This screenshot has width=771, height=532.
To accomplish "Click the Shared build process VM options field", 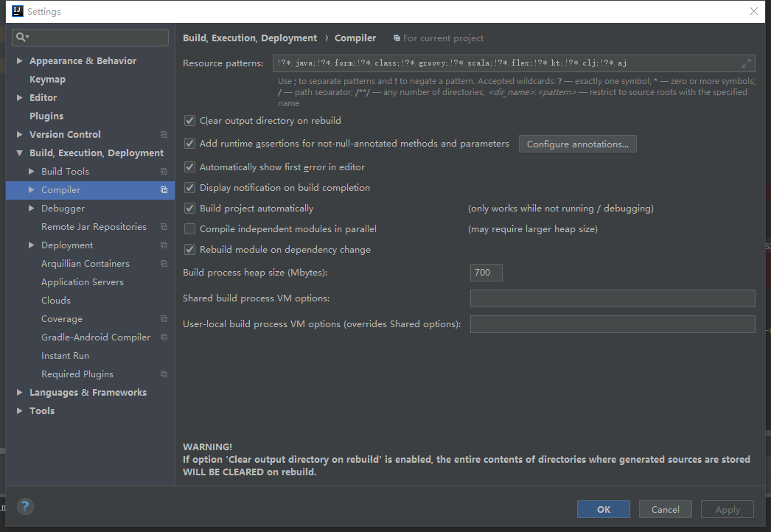I will [612, 298].
